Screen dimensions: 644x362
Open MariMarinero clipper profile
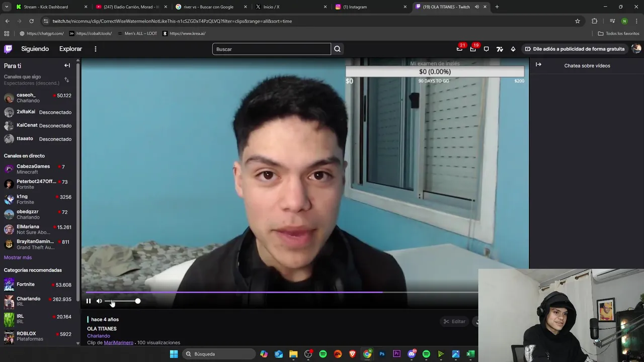pos(118,342)
